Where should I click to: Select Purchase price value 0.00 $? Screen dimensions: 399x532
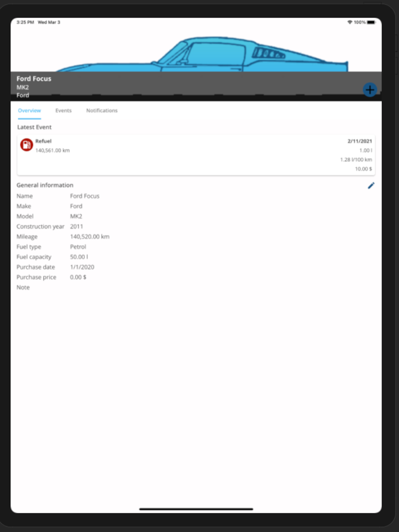(78, 277)
